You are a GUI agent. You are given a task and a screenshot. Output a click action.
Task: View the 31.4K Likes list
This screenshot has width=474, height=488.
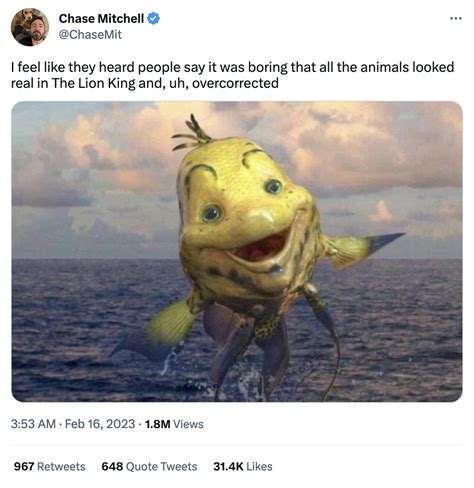(x=243, y=466)
